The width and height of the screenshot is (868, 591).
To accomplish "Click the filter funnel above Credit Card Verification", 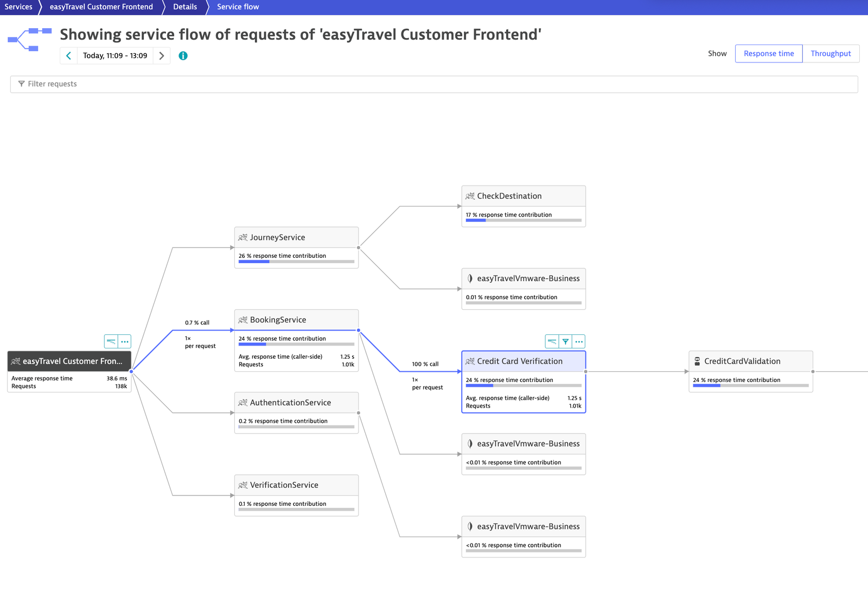I will click(566, 341).
